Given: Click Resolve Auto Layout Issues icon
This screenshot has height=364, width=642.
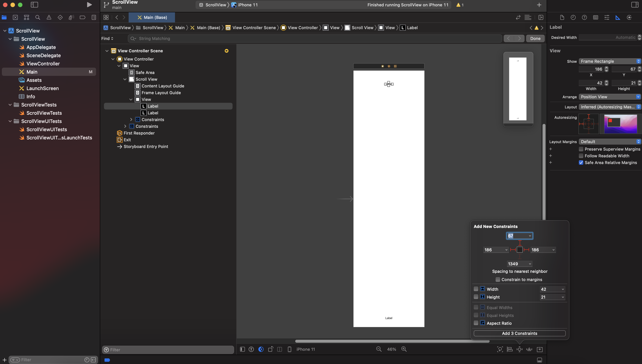Looking at the screenshot, I should click(x=529, y=349).
